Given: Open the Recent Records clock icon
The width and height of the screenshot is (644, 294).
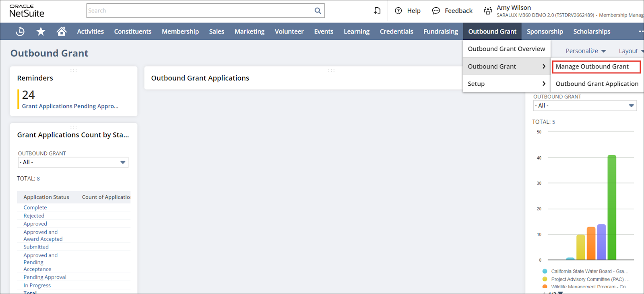Looking at the screenshot, I should tap(20, 31).
